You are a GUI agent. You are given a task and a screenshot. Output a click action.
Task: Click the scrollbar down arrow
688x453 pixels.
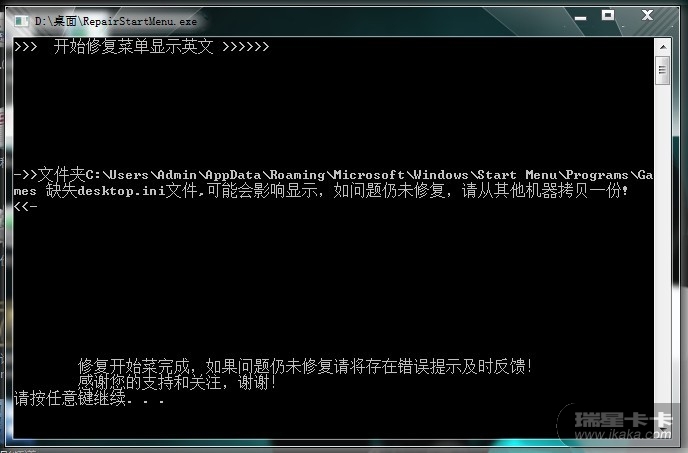tap(663, 428)
